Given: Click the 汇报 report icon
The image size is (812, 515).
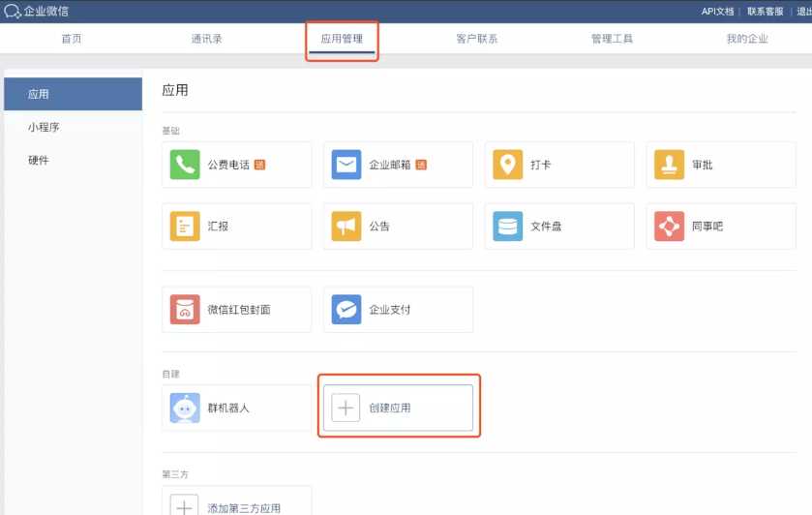Looking at the screenshot, I should coord(185,227).
